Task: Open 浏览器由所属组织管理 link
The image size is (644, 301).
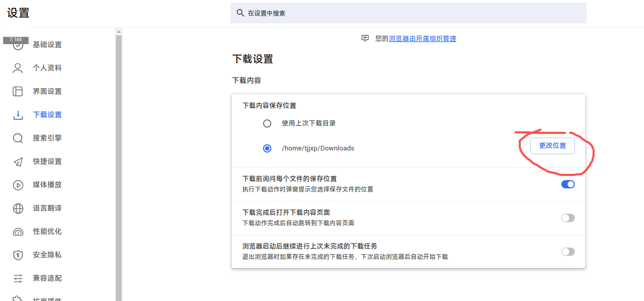Action: click(423, 38)
